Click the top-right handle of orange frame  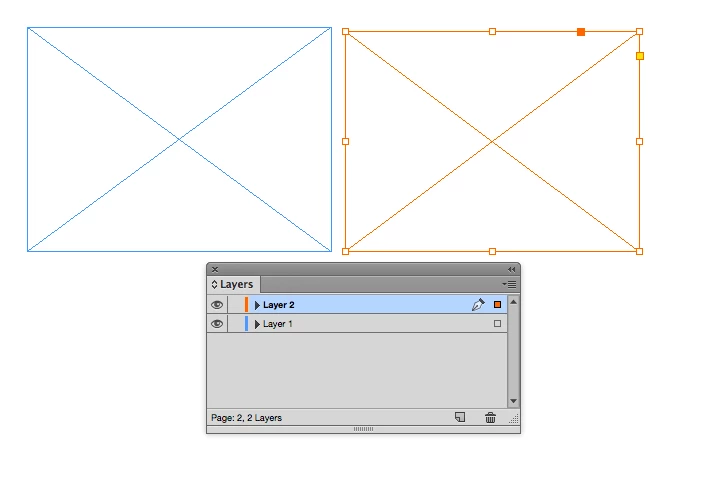pos(640,32)
